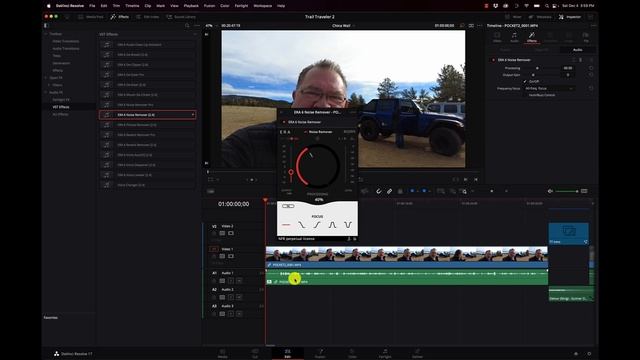Switch to the Fairlight page
The width and height of the screenshot is (640, 360).
pyautogui.click(x=385, y=353)
